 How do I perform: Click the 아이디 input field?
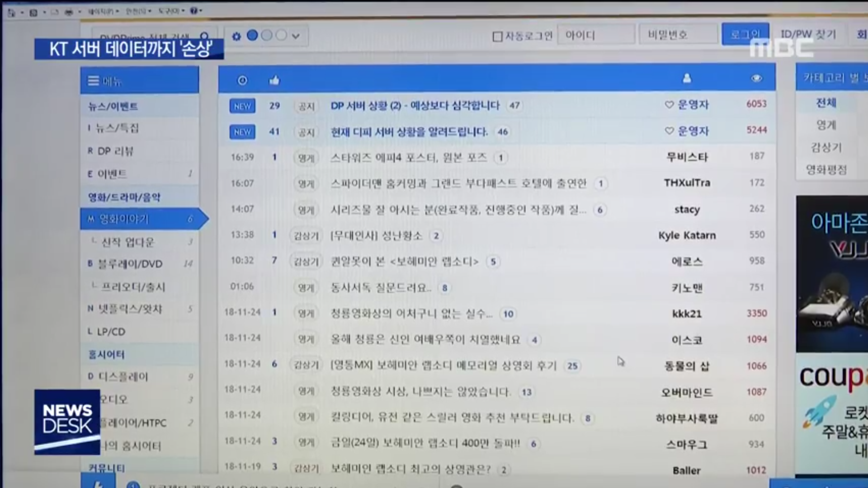(596, 35)
